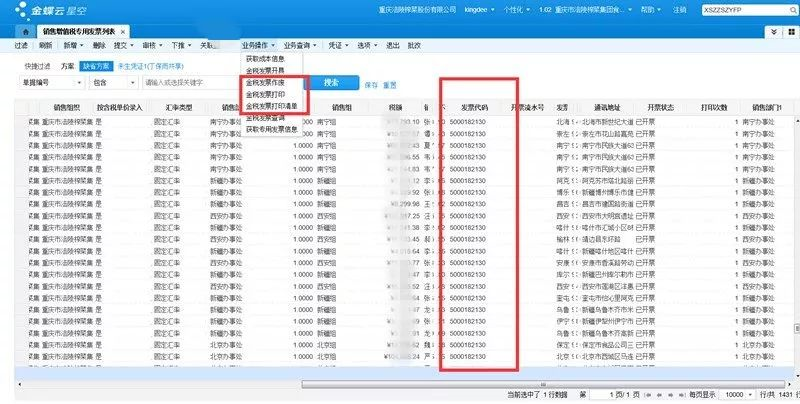The image size is (800, 404).
Task: Go to the last page pager icon
Action: [680, 395]
